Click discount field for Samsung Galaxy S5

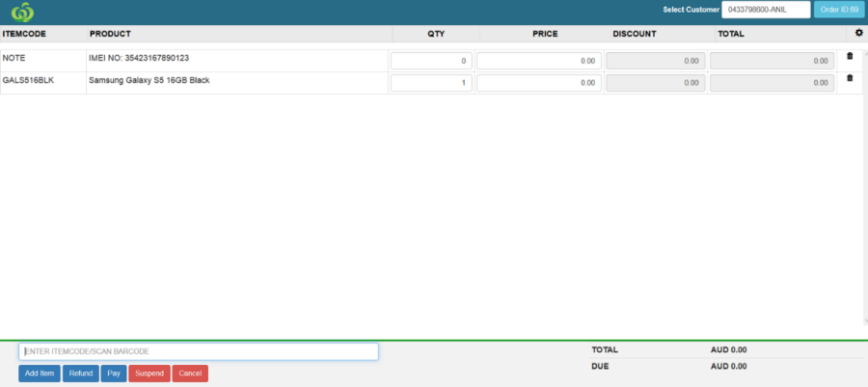(655, 83)
